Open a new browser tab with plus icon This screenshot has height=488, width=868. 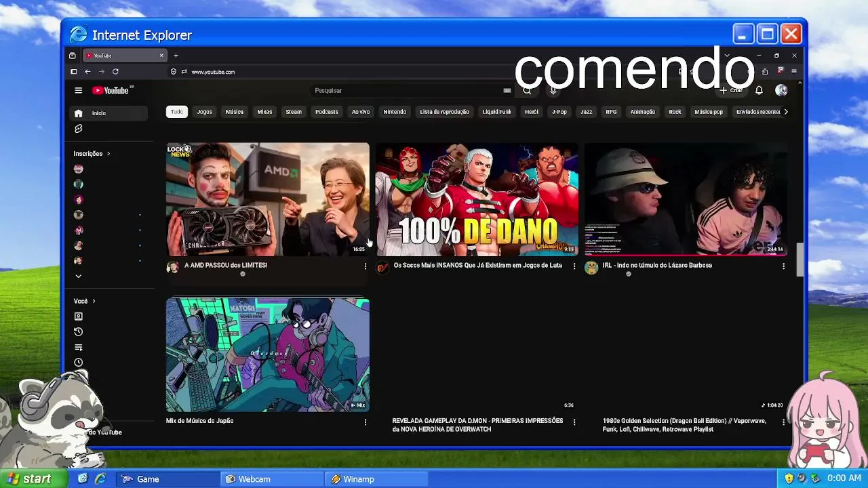click(176, 56)
